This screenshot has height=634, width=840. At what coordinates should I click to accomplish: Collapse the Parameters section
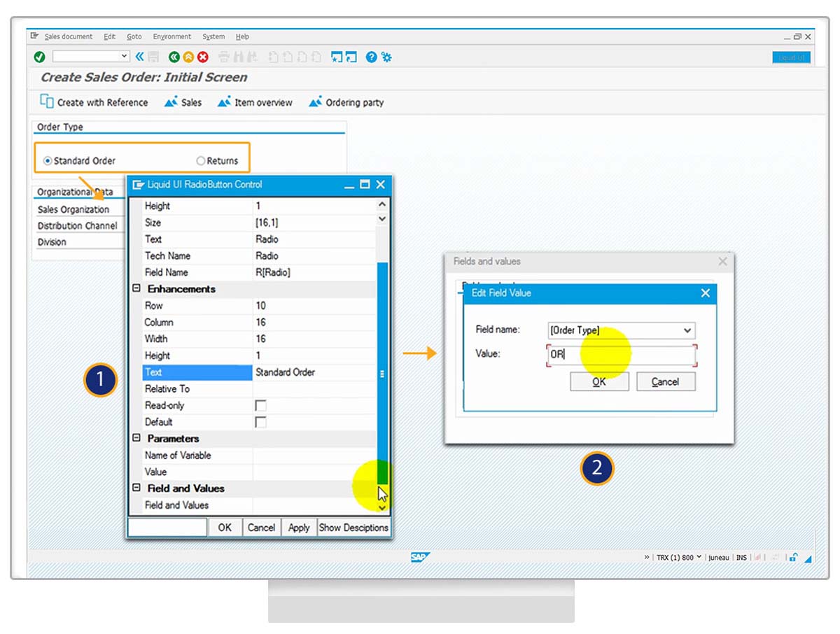[136, 439]
